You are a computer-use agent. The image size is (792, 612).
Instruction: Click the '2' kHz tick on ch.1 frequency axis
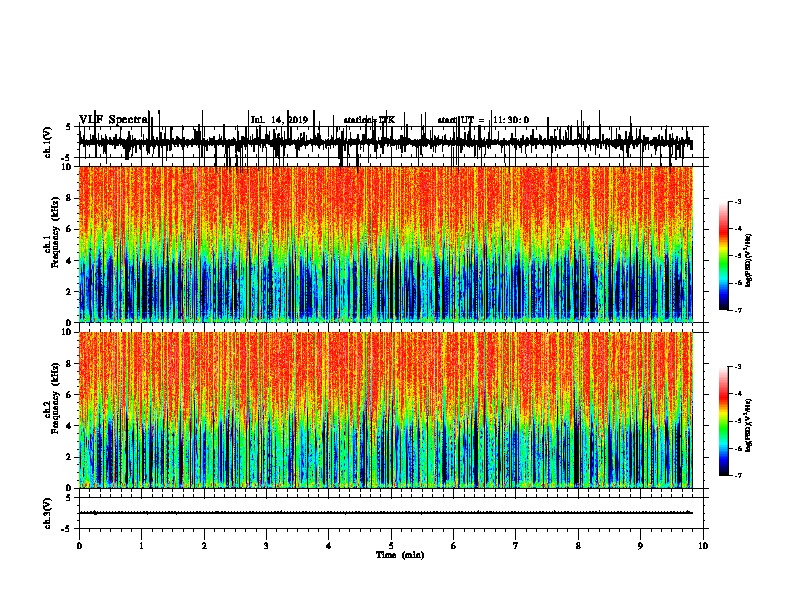point(70,292)
